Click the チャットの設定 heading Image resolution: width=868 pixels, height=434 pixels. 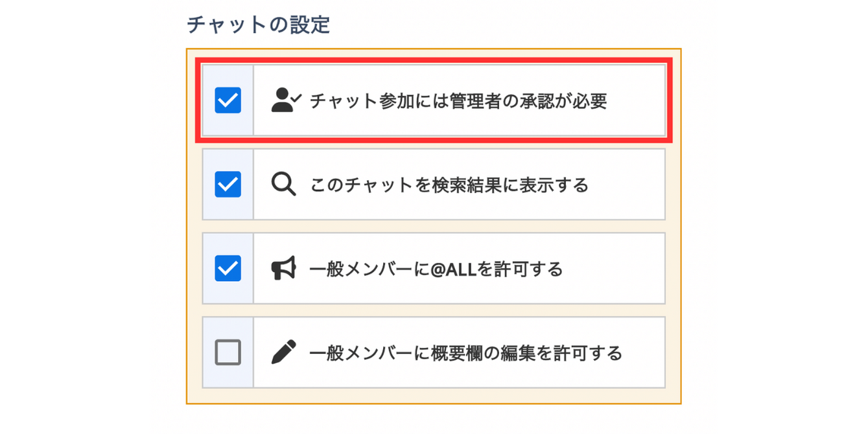point(259,20)
